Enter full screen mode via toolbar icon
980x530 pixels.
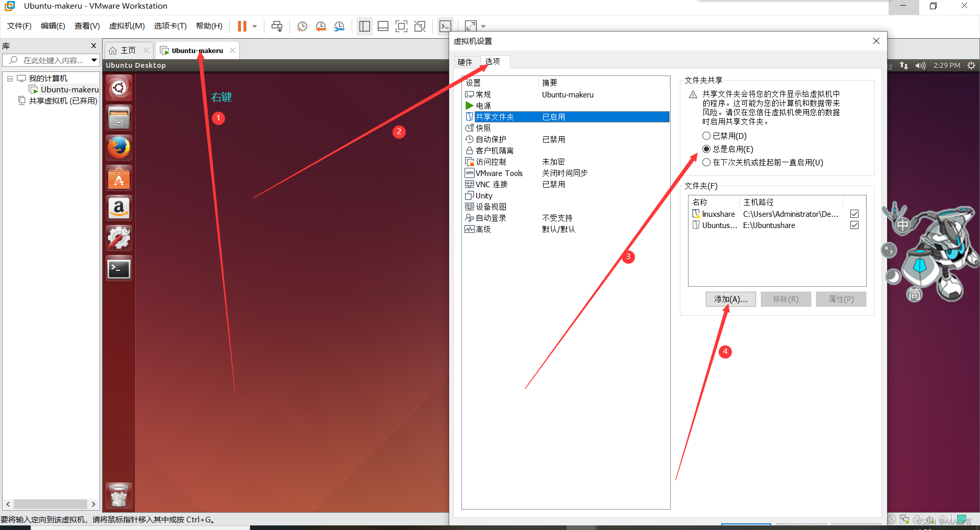[x=401, y=26]
